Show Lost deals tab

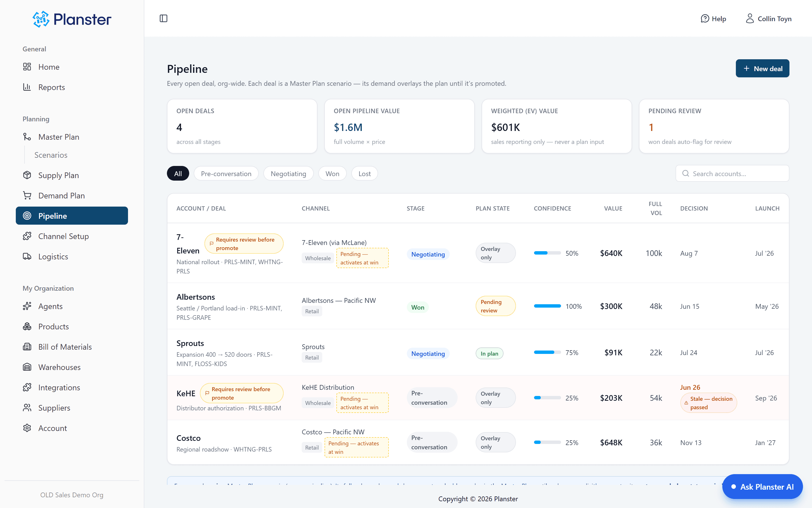pyautogui.click(x=364, y=173)
